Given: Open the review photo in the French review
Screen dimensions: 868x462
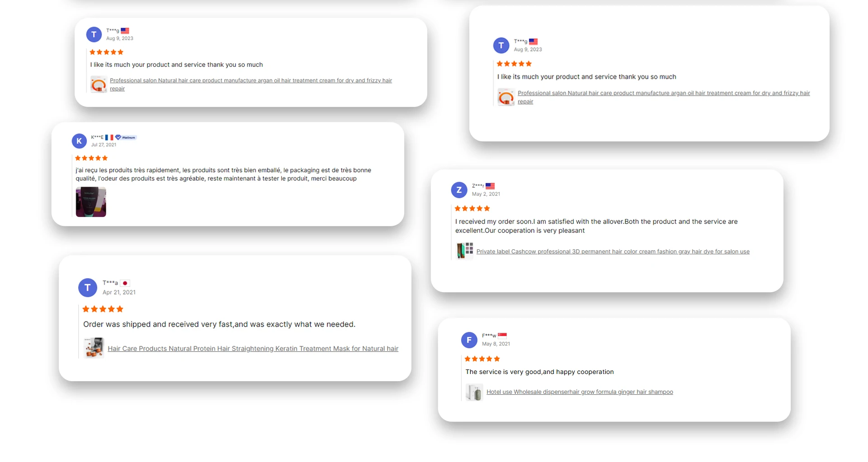Looking at the screenshot, I should pos(91,202).
